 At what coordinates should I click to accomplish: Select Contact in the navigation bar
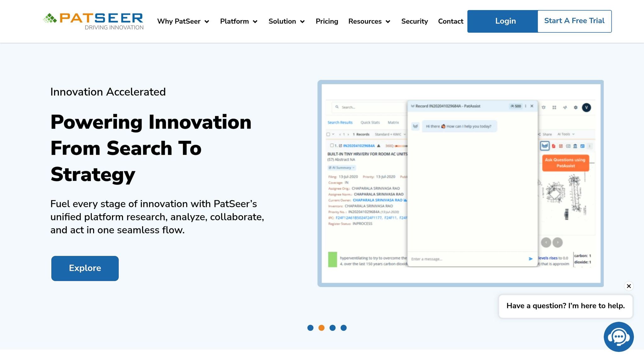point(451,21)
